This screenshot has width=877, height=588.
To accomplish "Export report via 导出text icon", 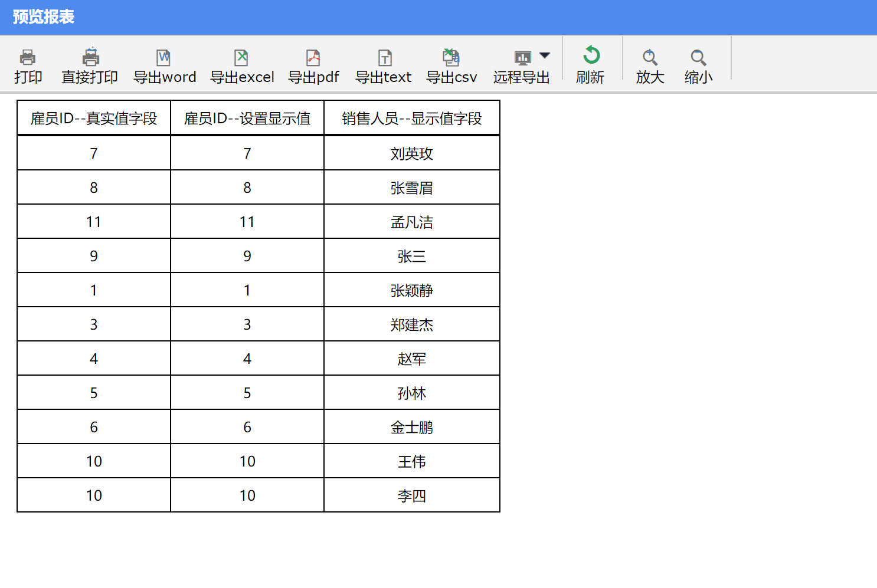I will (x=384, y=58).
